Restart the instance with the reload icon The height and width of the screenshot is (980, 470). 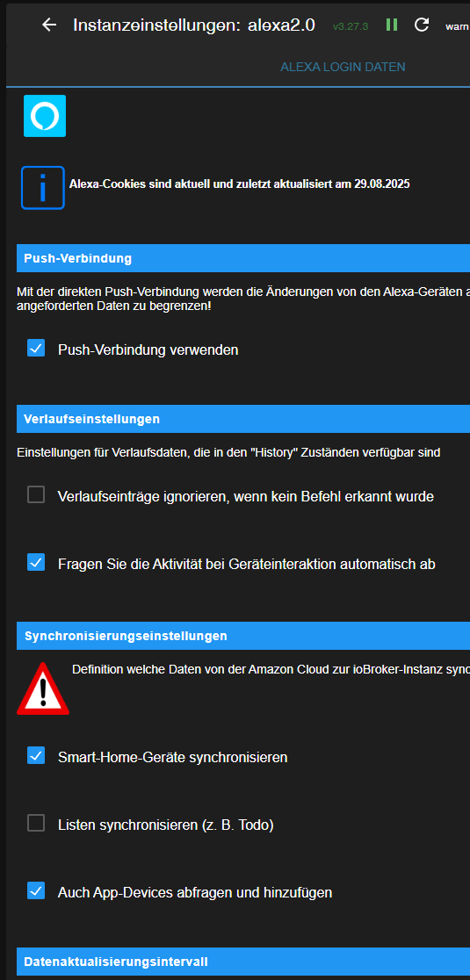pyautogui.click(x=422, y=25)
